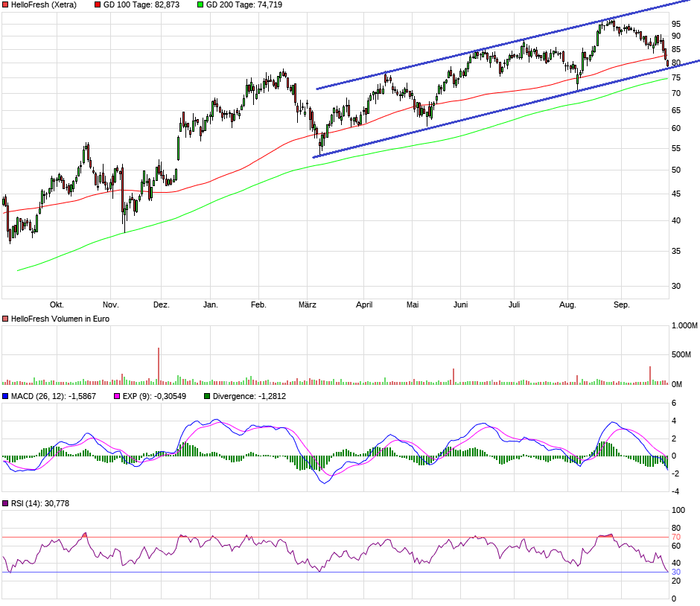The height and width of the screenshot is (606, 700).
Task: Click the HelloFresh Volumen in Euro legend swatch
Action: [x=5, y=319]
